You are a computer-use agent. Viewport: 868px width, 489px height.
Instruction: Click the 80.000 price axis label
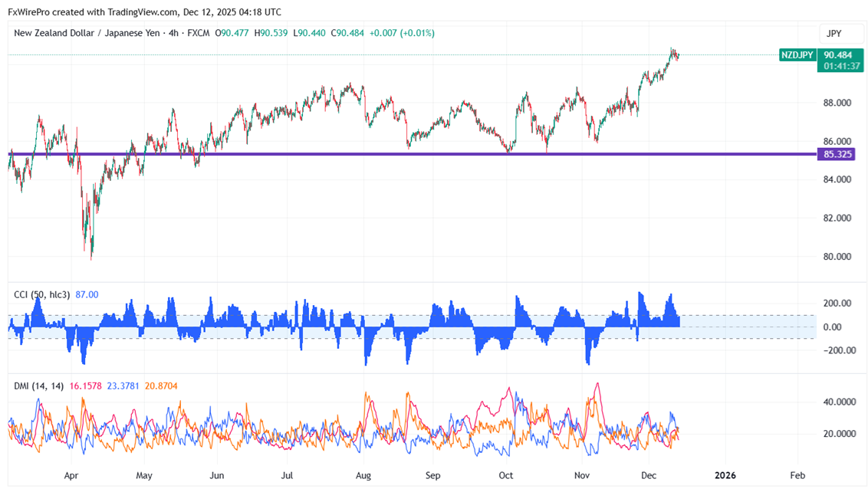tap(837, 257)
